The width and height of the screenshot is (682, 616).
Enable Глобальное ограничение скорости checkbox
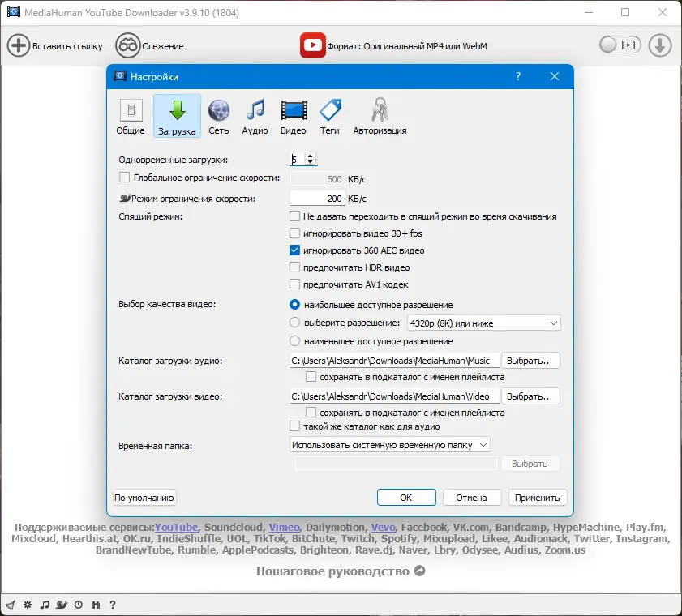pos(124,178)
